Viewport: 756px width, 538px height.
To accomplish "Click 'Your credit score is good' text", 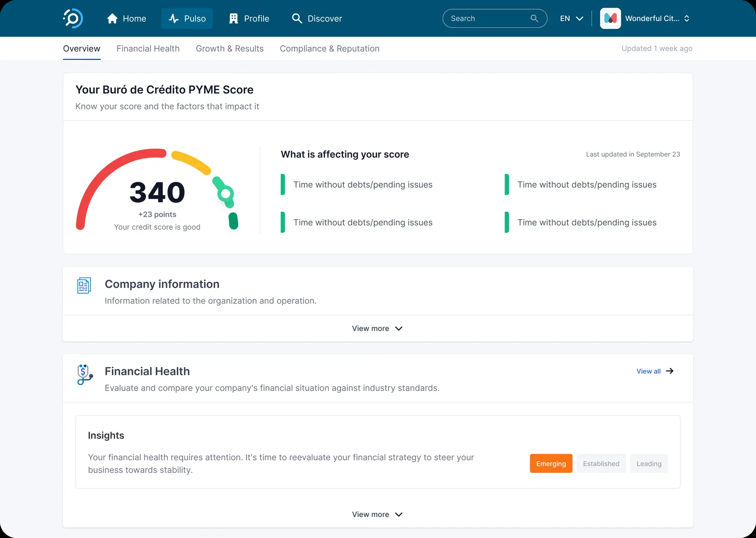I will pyautogui.click(x=157, y=227).
